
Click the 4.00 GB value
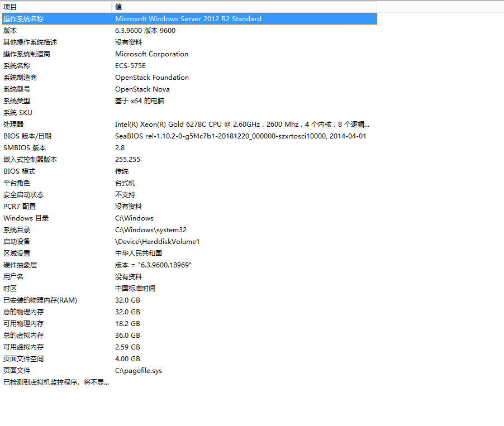127,359
